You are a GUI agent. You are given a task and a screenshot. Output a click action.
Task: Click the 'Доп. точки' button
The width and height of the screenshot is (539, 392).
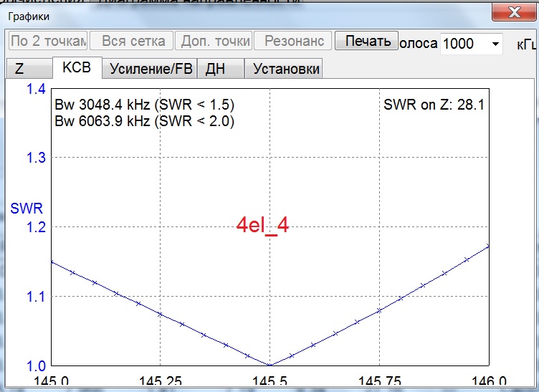pyautogui.click(x=216, y=42)
